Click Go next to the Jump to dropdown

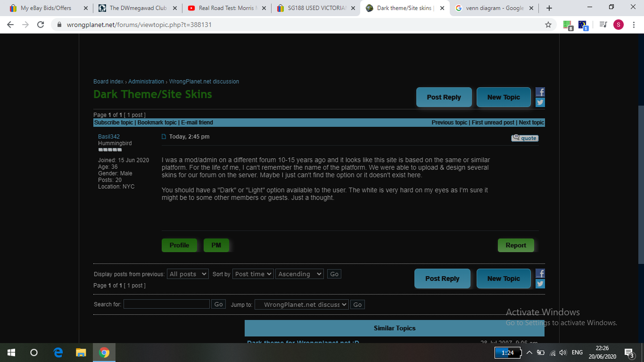[357, 304]
